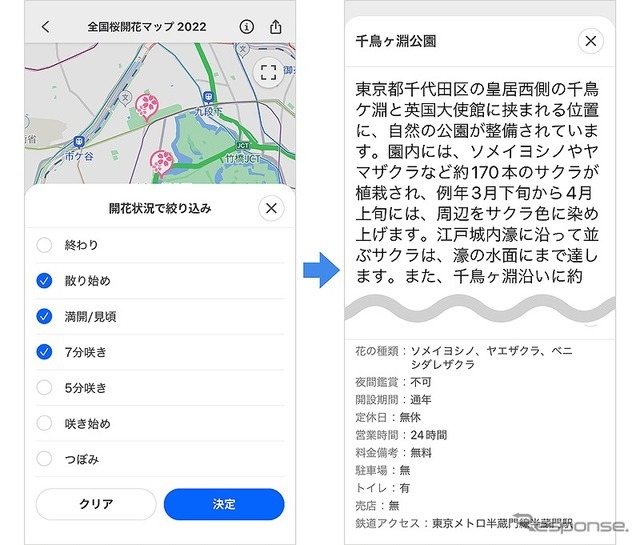Click the 鉄道アクセス row

(x=464, y=523)
